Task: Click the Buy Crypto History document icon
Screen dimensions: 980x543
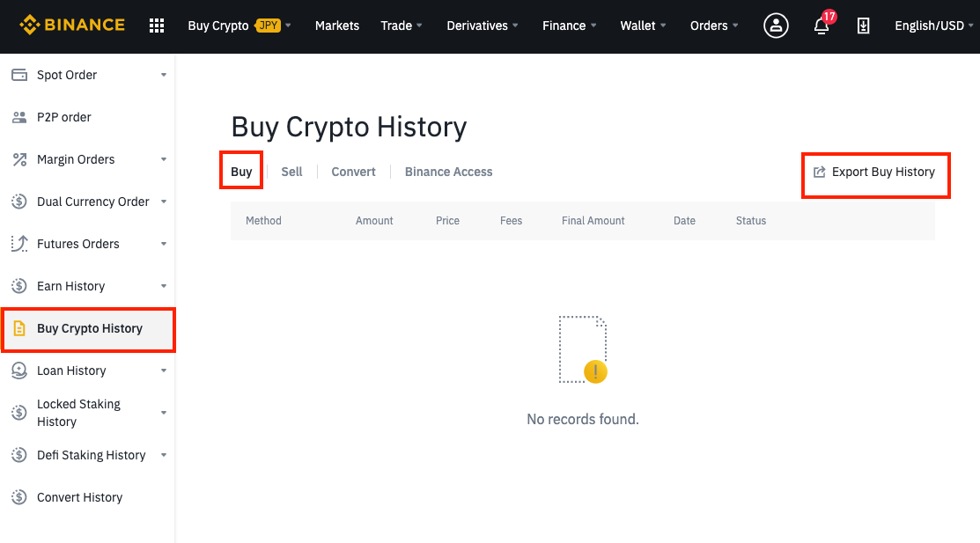Action: pyautogui.click(x=19, y=328)
